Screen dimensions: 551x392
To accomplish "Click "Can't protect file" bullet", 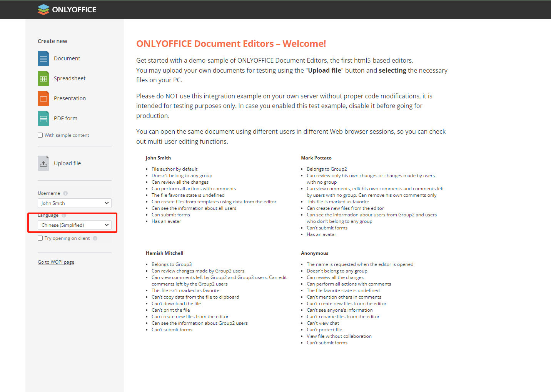I will click(x=324, y=330).
